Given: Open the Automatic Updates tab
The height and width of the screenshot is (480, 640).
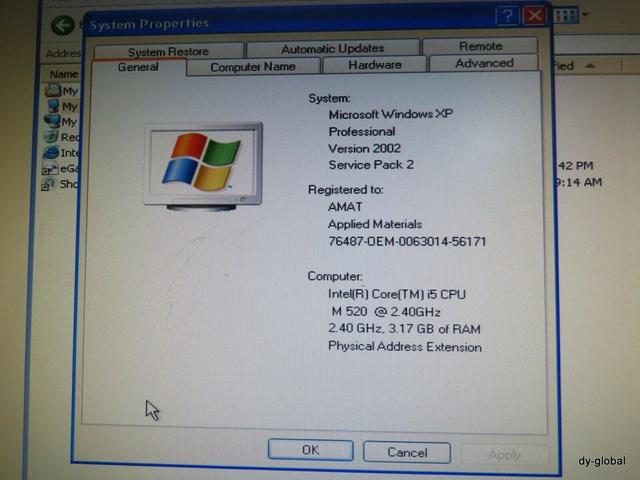Looking at the screenshot, I should 333,49.
